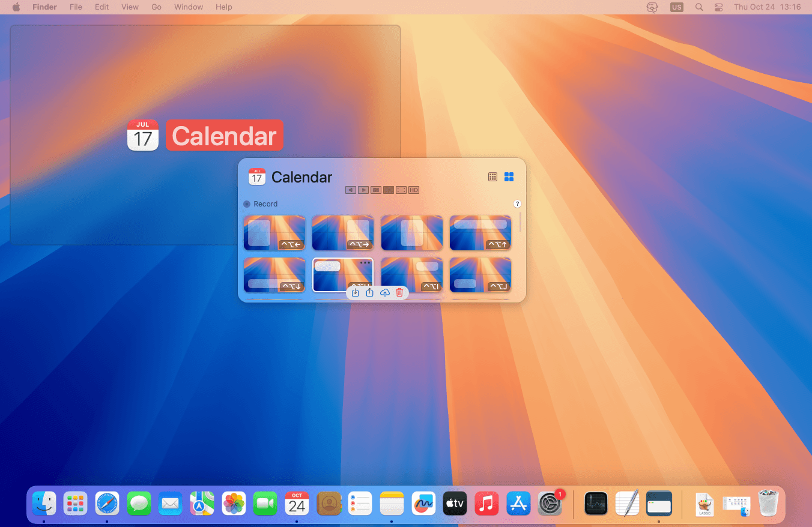Open the View menu
This screenshot has width=812, height=527.
pos(130,7)
